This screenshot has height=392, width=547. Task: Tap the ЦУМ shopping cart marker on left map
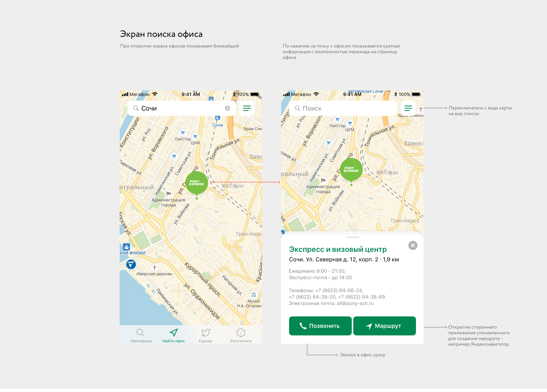click(x=195, y=136)
